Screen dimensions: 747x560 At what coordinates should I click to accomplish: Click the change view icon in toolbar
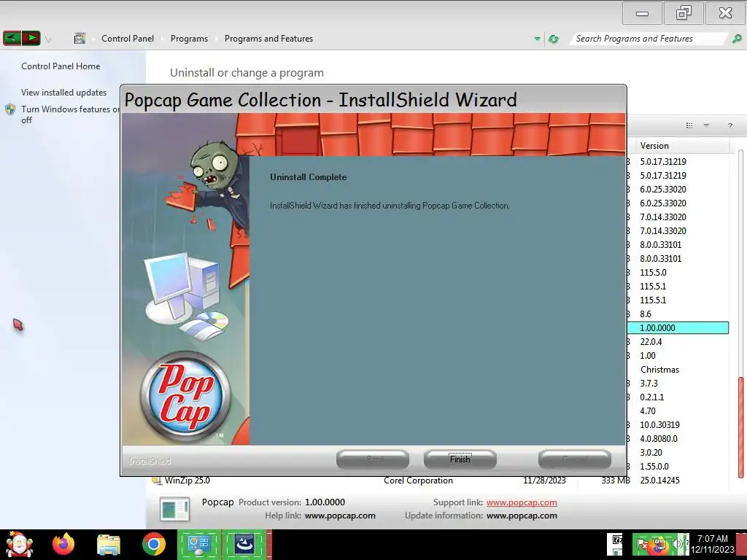point(689,125)
